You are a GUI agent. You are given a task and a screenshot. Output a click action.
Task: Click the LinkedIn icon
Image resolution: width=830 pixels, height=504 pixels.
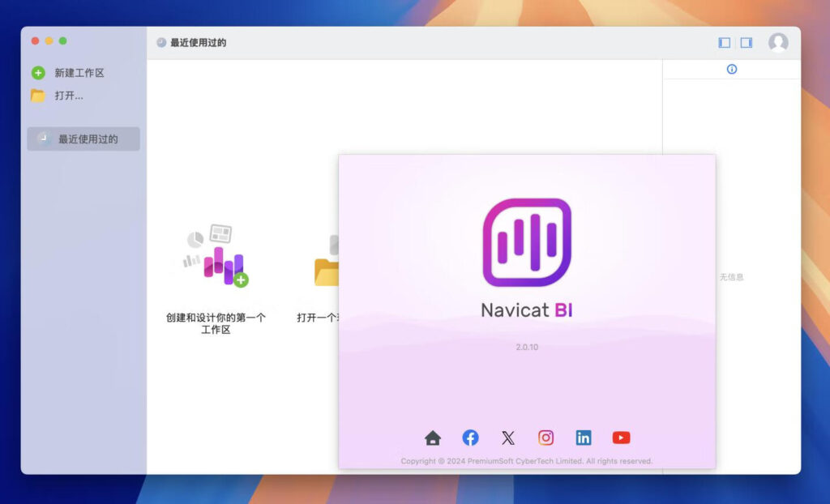click(584, 438)
